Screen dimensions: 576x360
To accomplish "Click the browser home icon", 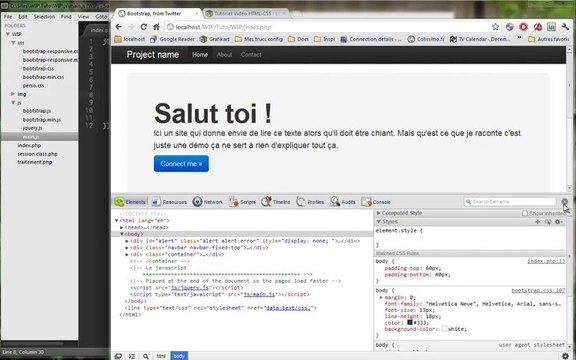I will [156, 27].
